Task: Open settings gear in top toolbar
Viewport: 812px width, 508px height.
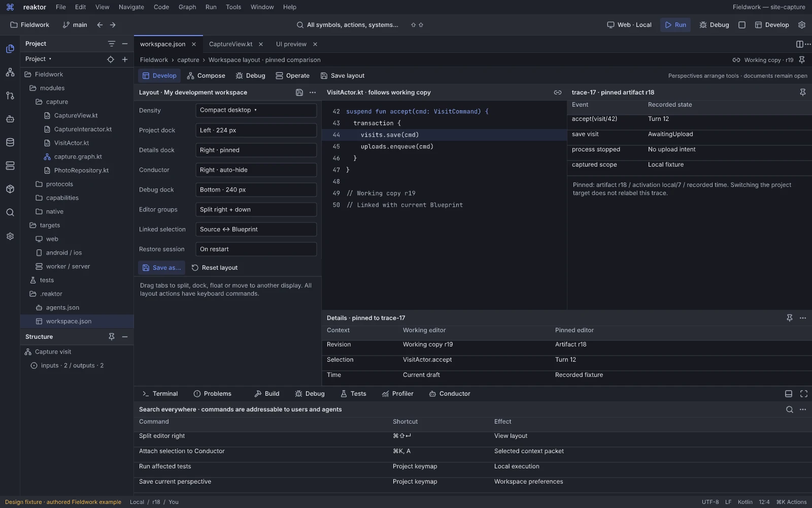Action: 802,25
